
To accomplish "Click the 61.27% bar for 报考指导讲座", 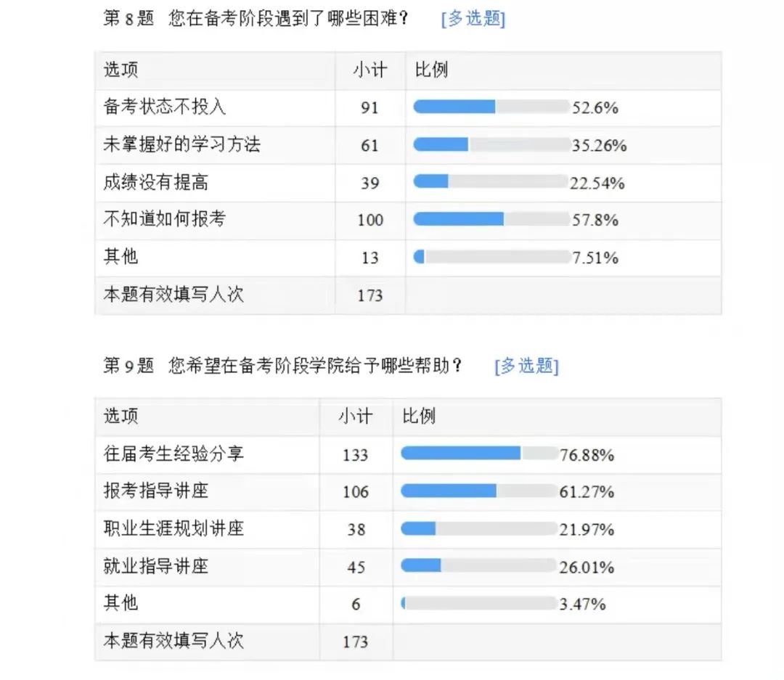I will tap(479, 491).
